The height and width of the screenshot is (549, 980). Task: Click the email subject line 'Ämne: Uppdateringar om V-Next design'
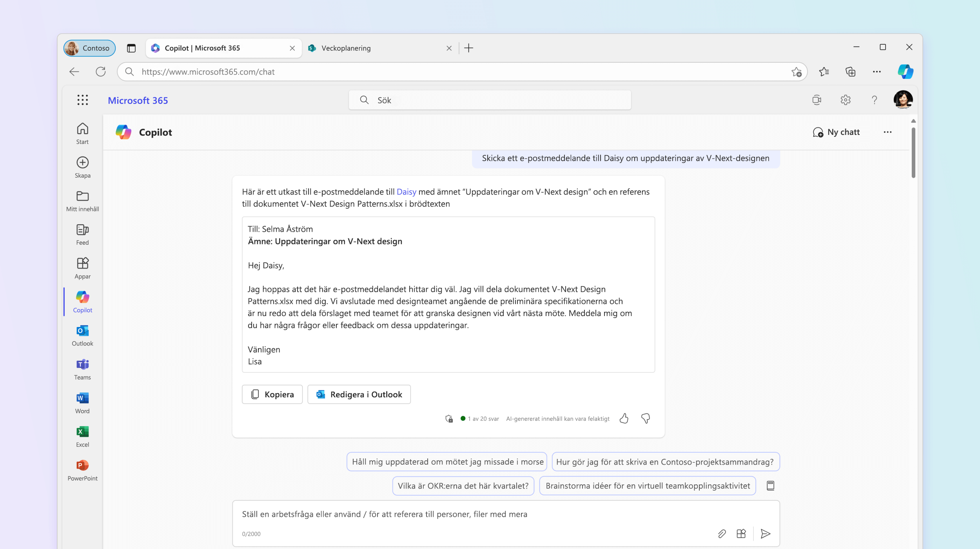tap(325, 241)
